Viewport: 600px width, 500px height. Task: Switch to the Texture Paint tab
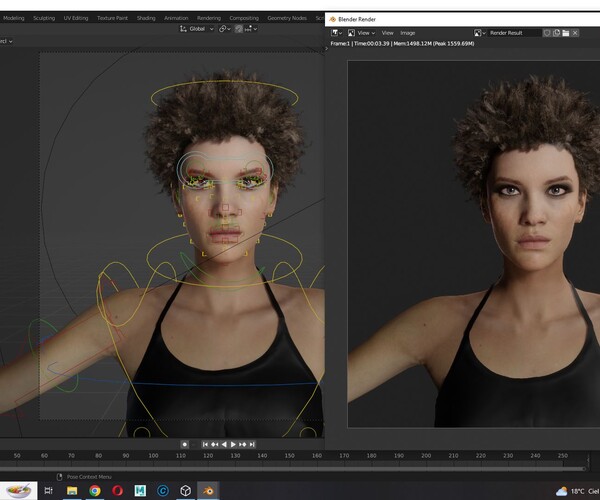pos(112,18)
